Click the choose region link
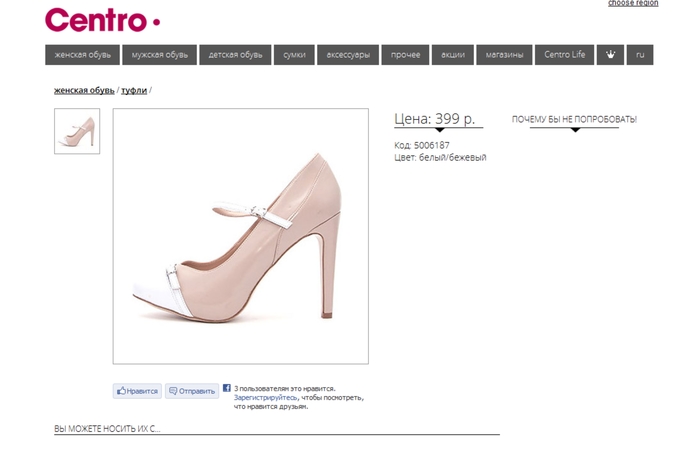677x451 pixels. pyautogui.click(x=633, y=3)
